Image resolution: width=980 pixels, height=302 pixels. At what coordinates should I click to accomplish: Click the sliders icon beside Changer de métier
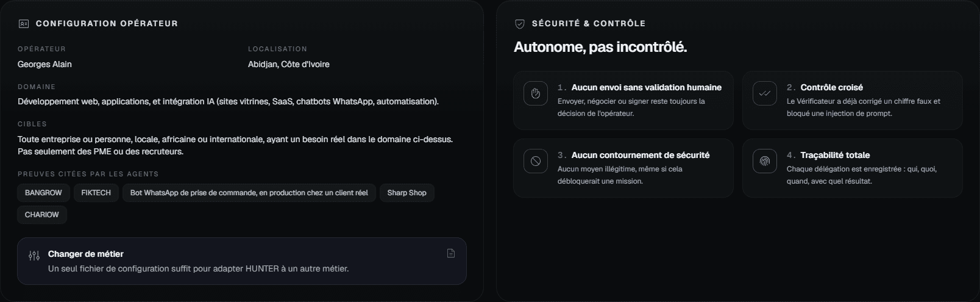[34, 256]
